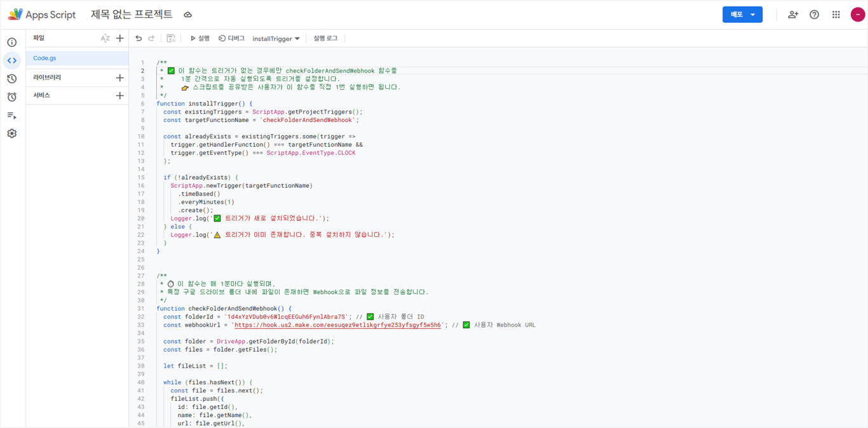Open the Google apps grid icon
This screenshot has width=868, height=428.
[x=836, y=15]
